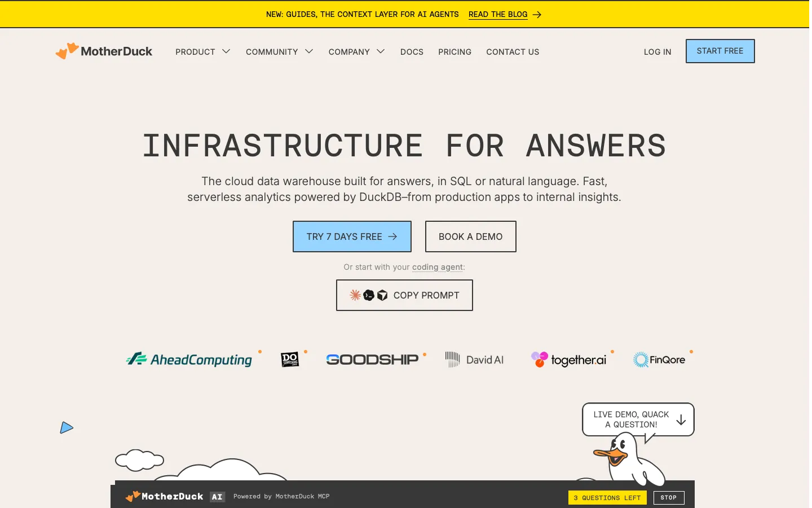Click the blue triangle play icon
This screenshot has height=508, width=812.
[67, 428]
